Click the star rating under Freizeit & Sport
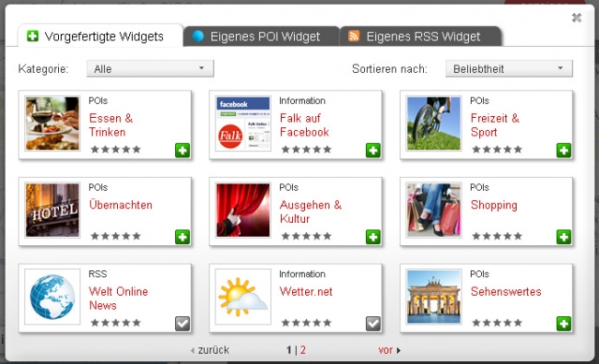Viewport: 599px width, 364px height. tap(497, 150)
